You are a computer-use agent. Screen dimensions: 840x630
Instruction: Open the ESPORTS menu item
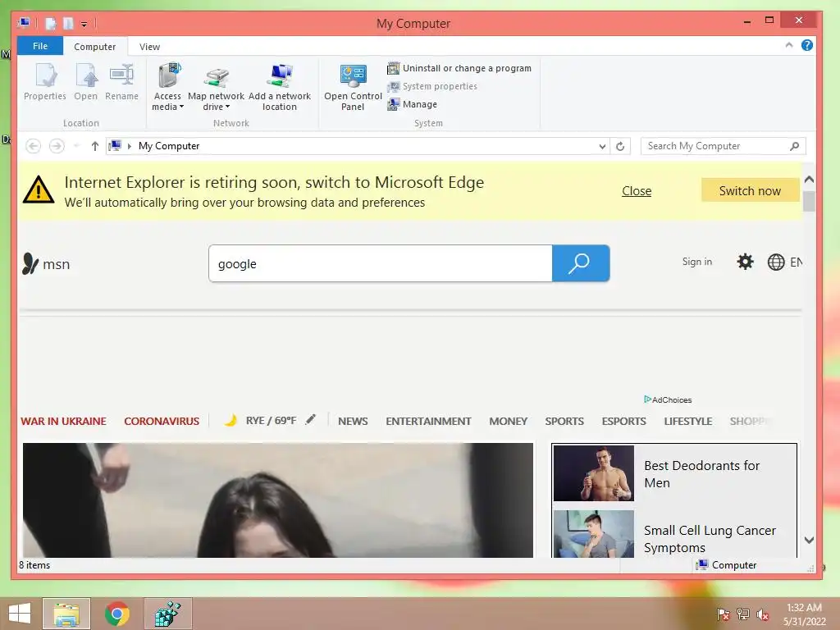[x=623, y=421]
